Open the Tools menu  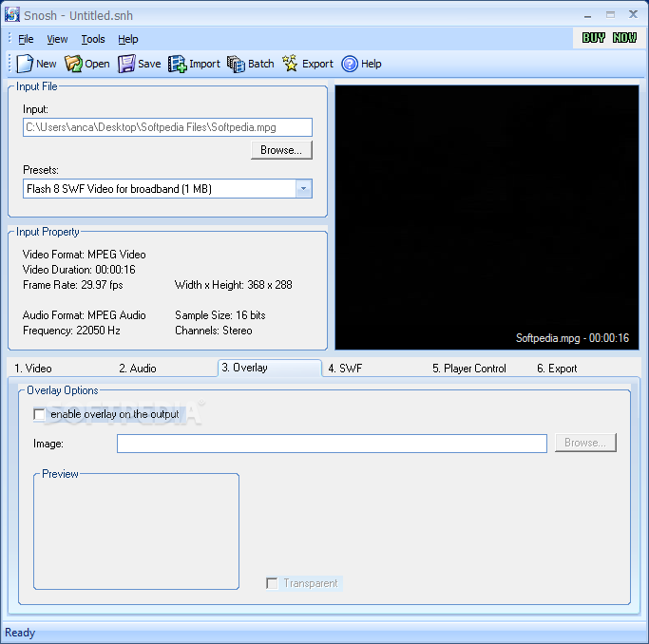[x=93, y=39]
